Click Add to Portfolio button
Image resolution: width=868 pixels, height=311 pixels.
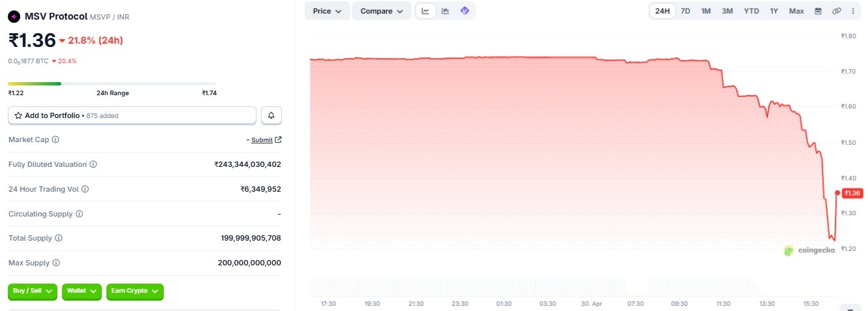[x=132, y=115]
